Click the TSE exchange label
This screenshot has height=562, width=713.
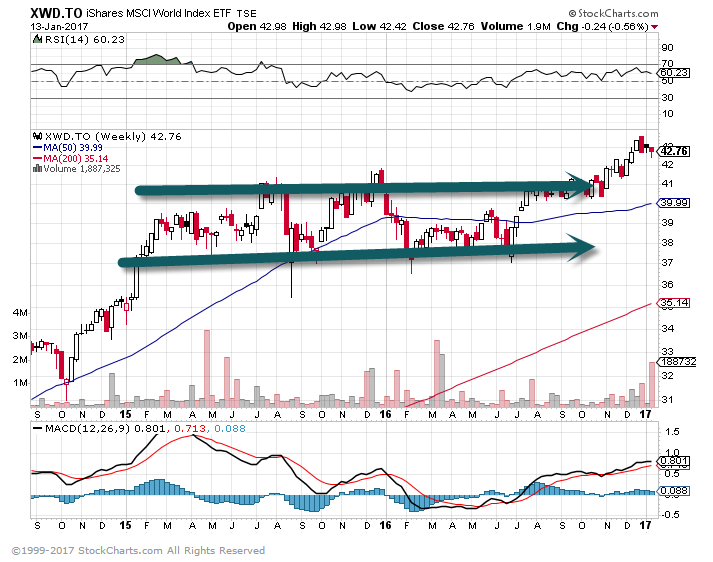pyautogui.click(x=246, y=14)
